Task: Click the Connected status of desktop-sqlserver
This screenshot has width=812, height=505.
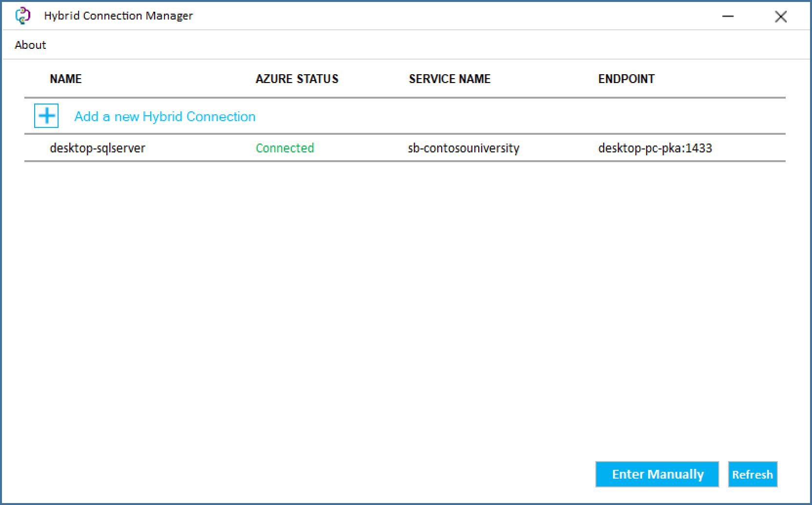Action: [284, 148]
